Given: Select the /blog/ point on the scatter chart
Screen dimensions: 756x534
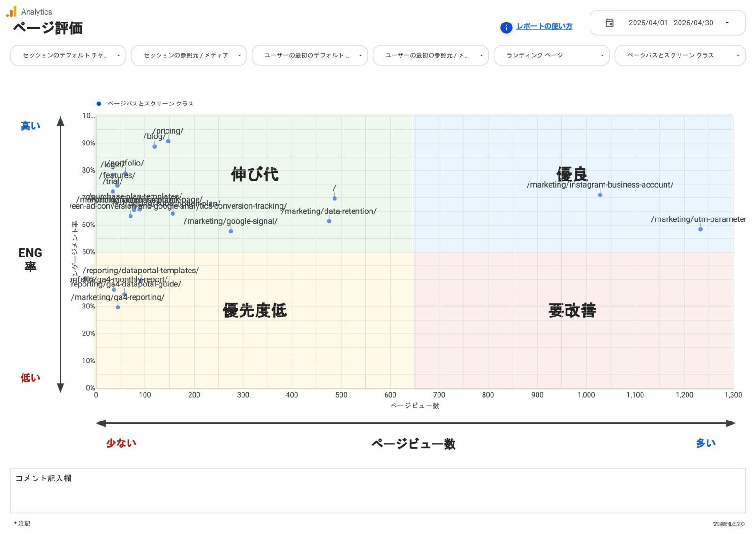Looking at the screenshot, I should pos(154,146).
